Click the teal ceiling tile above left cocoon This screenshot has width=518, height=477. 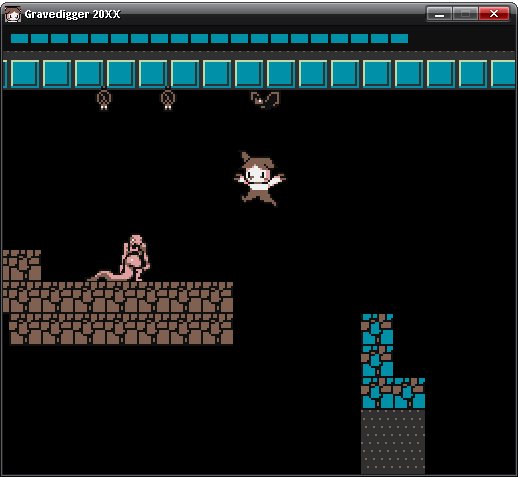coord(89,74)
